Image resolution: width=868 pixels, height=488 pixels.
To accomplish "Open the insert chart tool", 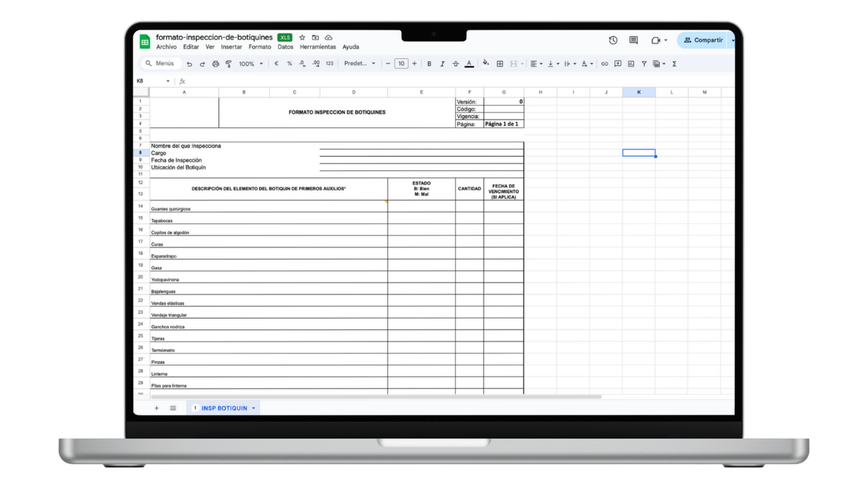I will pos(632,63).
